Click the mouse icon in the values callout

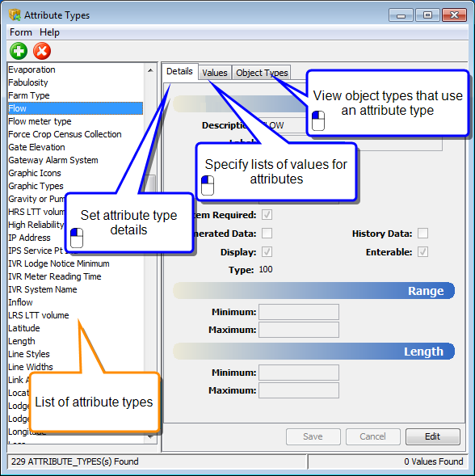208,185
